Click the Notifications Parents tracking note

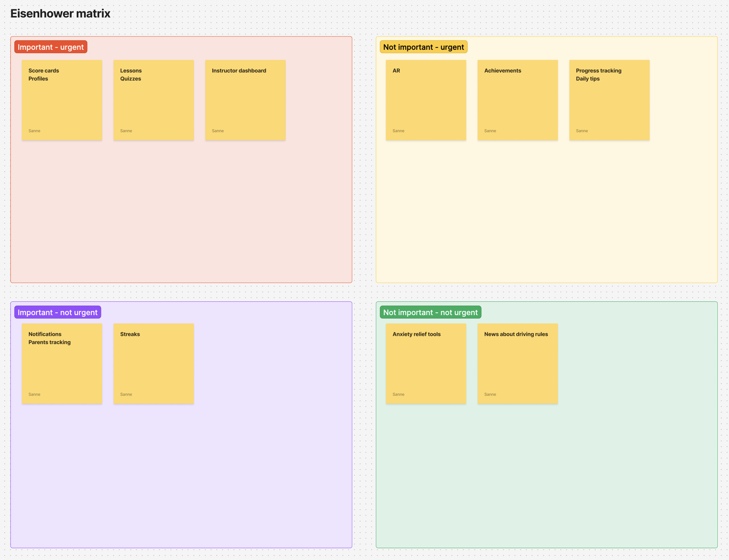[x=62, y=364]
